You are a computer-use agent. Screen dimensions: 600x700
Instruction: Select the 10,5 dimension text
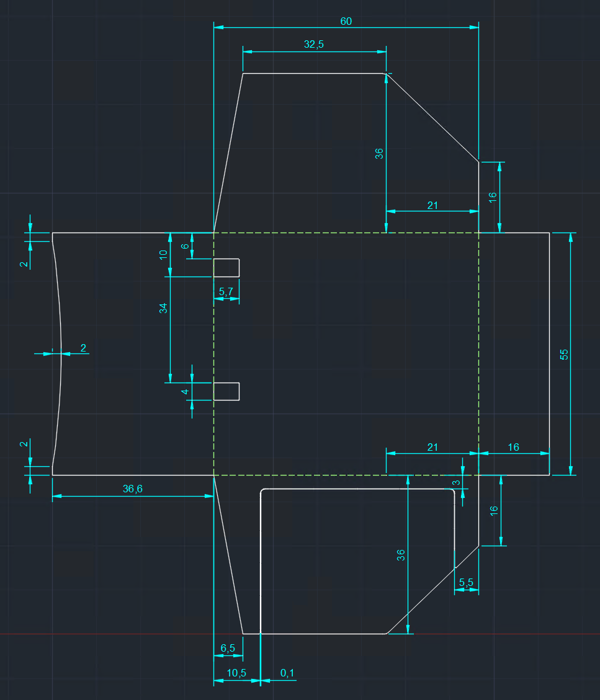click(x=236, y=673)
